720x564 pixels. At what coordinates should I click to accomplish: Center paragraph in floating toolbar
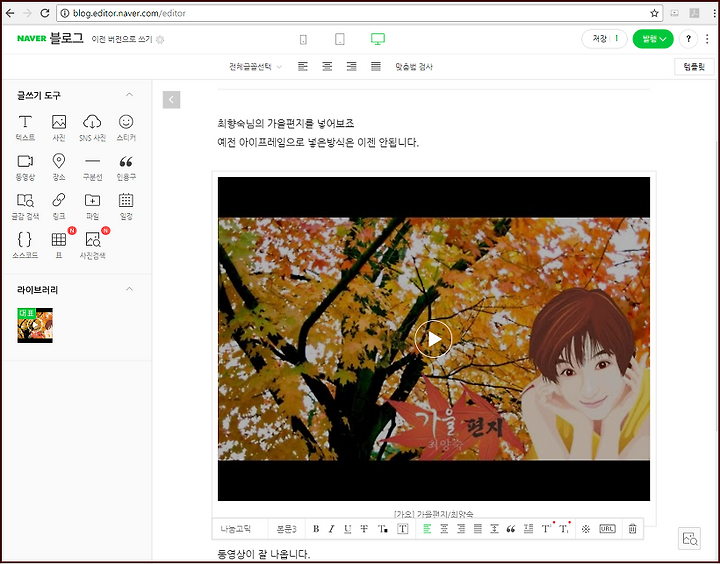tap(444, 529)
